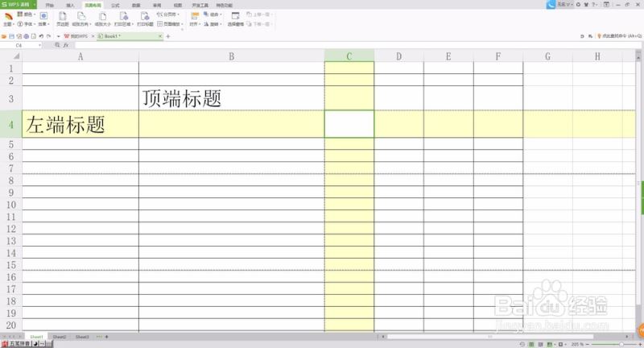This screenshot has width=644, height=348.
Task: Open the theme 字体 dropdown
Action: [26, 24]
